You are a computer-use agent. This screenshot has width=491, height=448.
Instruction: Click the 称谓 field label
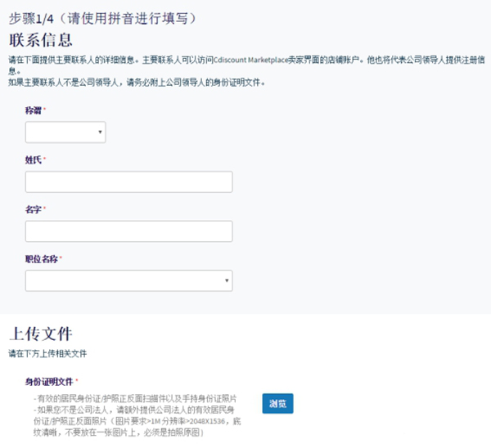click(34, 110)
